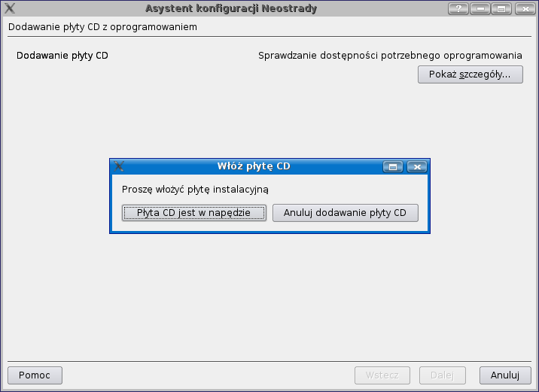
Task: Close the Asystent konfiguracji Neostrady window
Action: click(x=524, y=9)
